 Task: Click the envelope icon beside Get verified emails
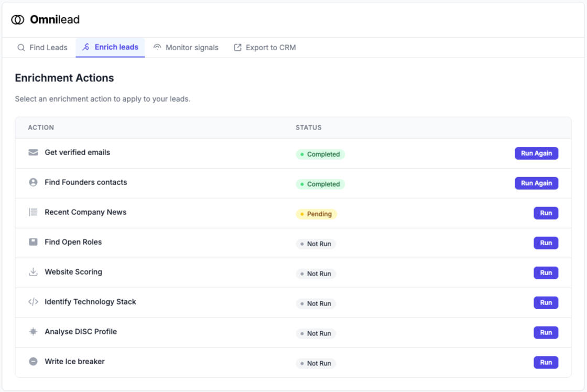point(33,153)
